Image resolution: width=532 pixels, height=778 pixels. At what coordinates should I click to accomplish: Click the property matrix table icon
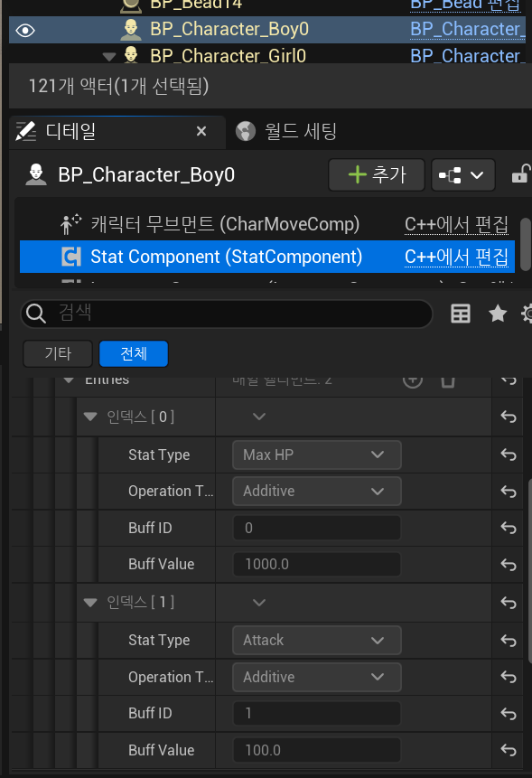point(460,314)
